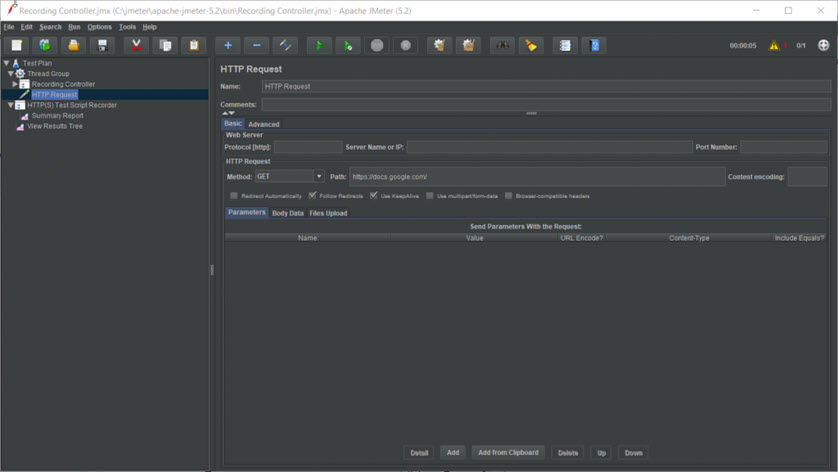Uncheck Use KeepAlive checkbox

tap(374, 196)
